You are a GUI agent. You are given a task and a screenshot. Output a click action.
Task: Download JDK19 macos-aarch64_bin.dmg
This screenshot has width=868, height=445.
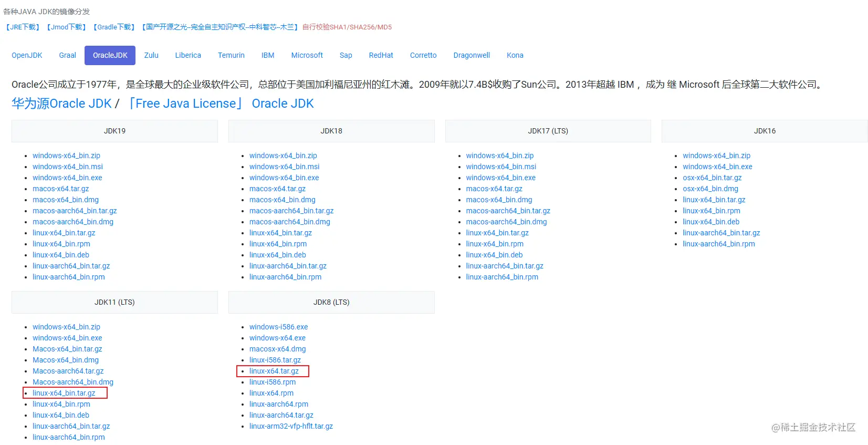[x=73, y=222]
